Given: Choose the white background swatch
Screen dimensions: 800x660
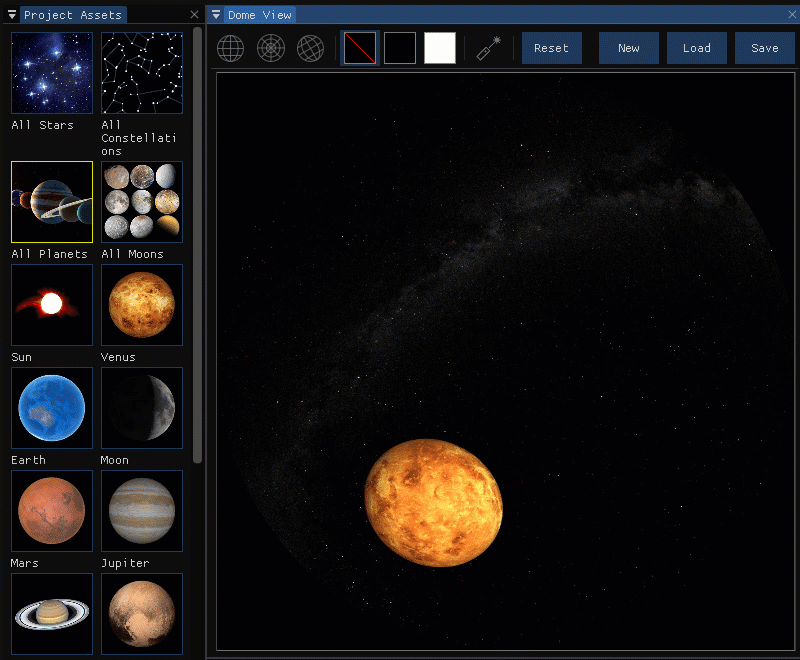Looking at the screenshot, I should tap(440, 48).
